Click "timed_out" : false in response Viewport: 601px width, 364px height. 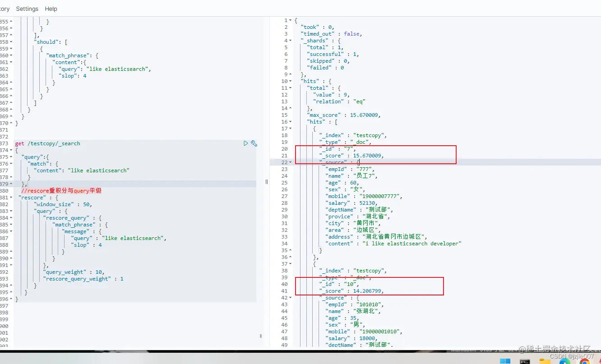[x=331, y=34]
